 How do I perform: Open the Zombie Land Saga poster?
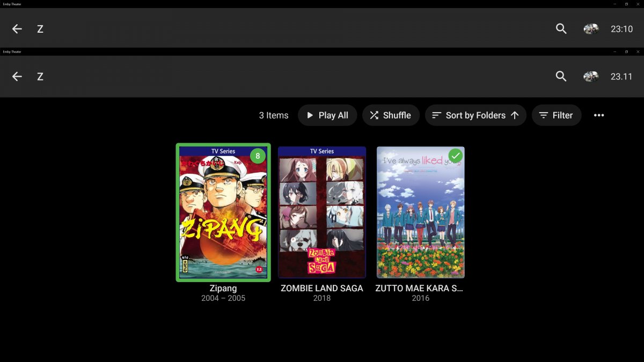[322, 212]
